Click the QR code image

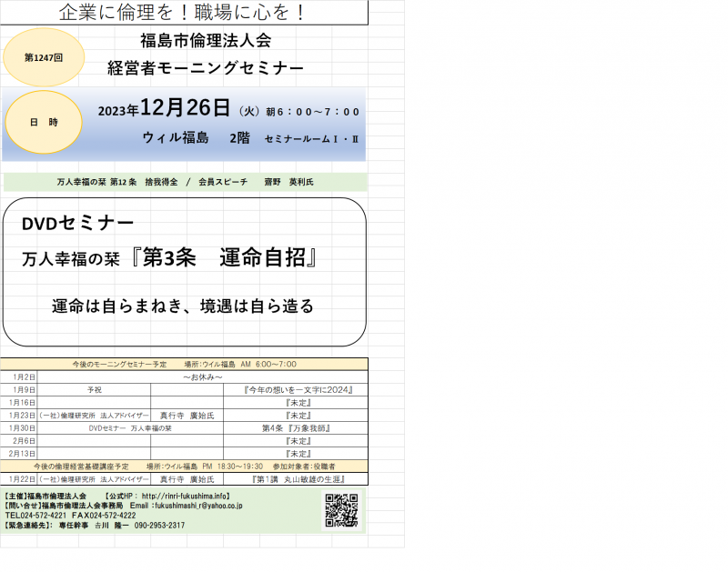(x=341, y=510)
